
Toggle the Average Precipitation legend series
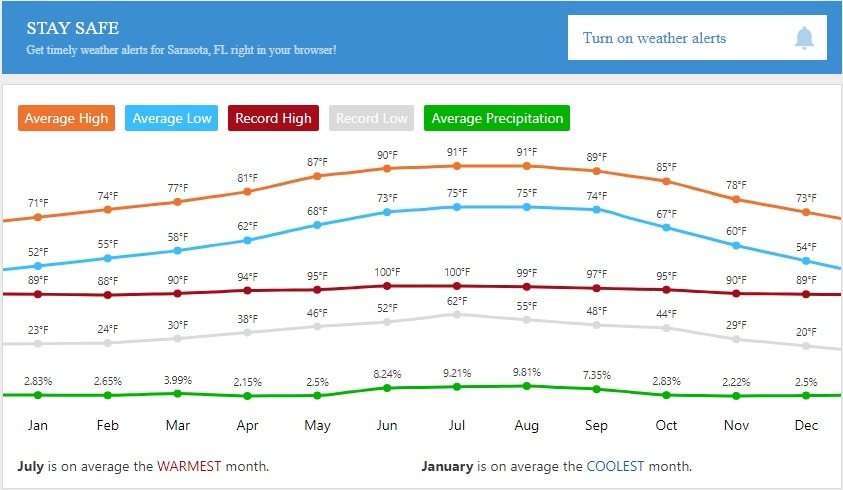[497, 119]
